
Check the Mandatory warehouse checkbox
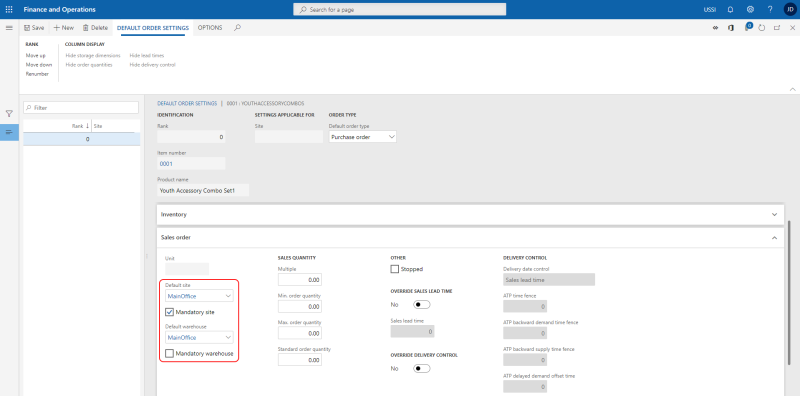[169, 353]
